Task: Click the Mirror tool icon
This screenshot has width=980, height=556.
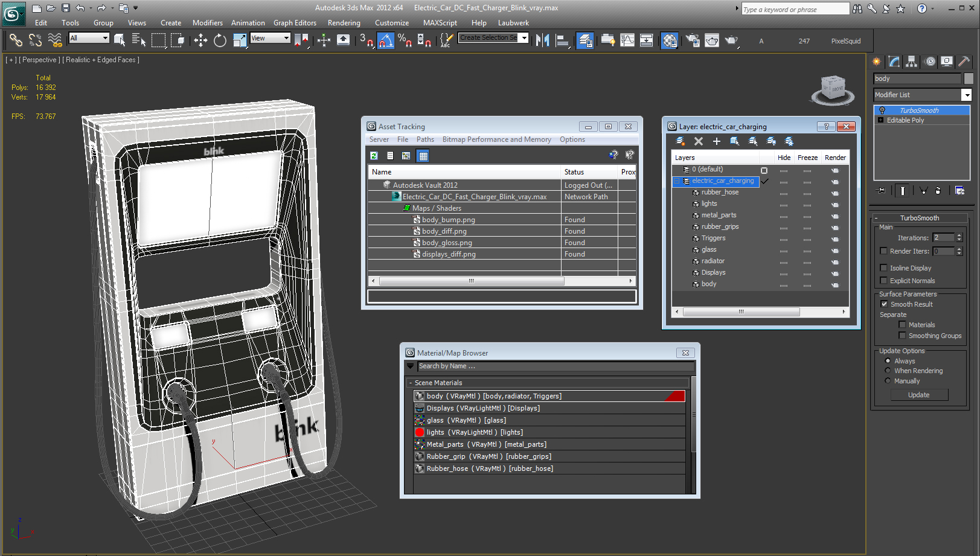Action: (542, 40)
